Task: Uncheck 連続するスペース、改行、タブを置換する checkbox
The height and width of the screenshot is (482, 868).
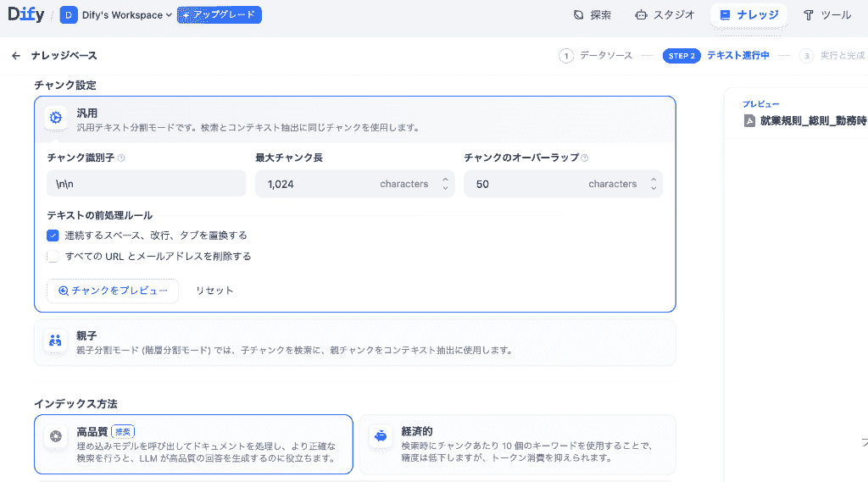Action: (x=53, y=235)
